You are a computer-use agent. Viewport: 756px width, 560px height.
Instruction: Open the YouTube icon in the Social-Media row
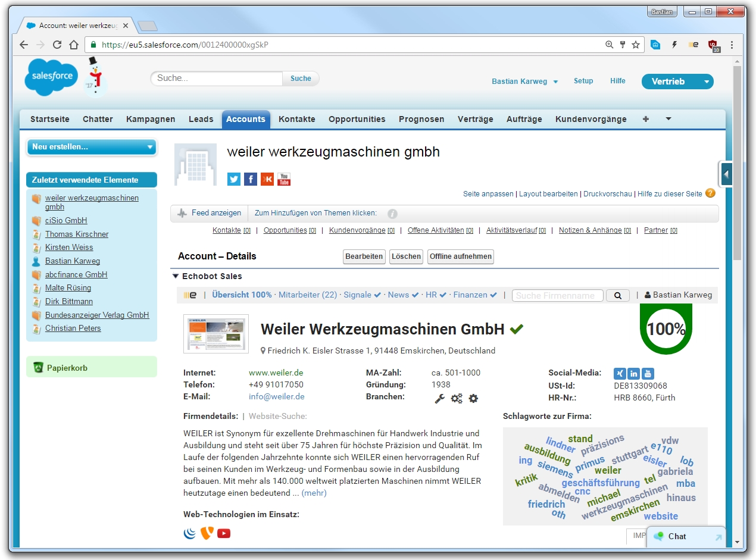point(648,374)
